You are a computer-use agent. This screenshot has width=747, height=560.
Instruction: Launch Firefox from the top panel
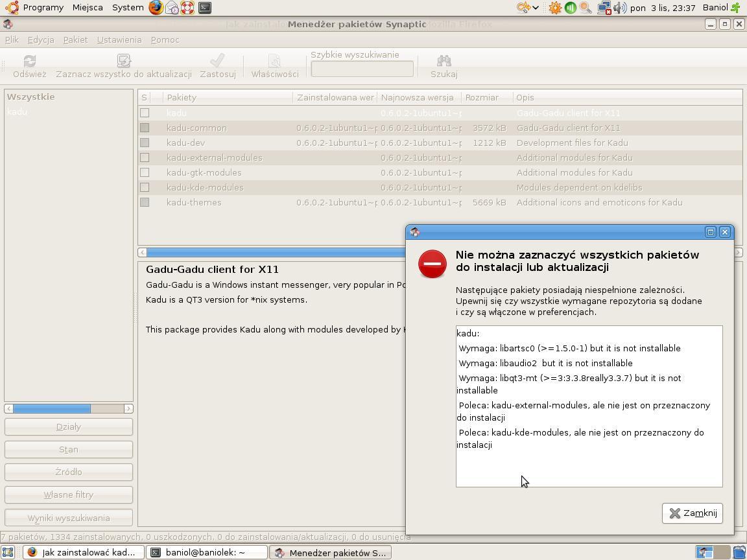156,8
